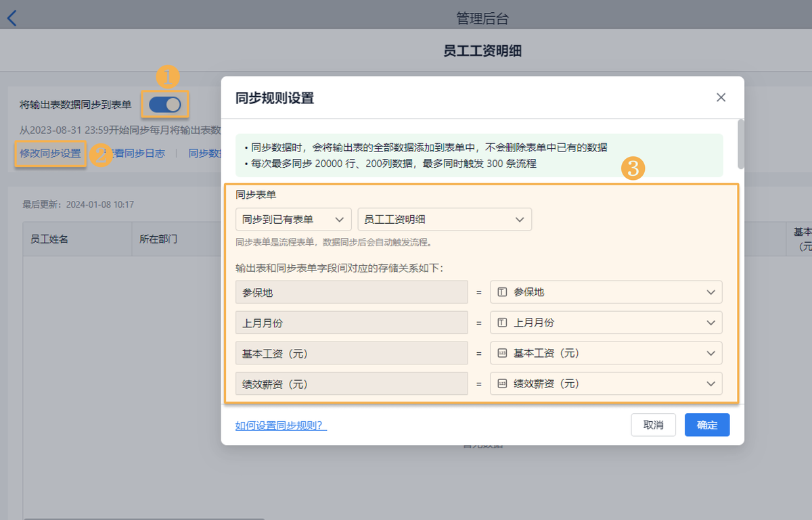
Task: Expand the 绩效薪资（元） mapping dropdown
Action: click(606, 383)
